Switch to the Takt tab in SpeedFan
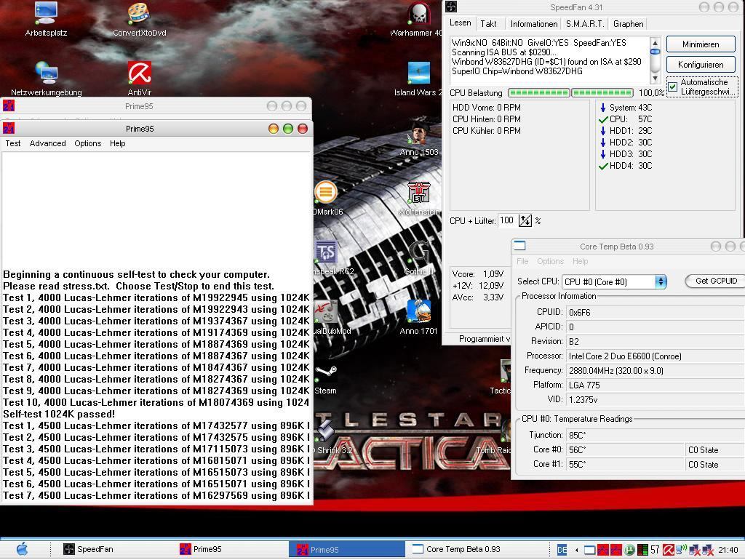Viewport: 745px width, 560px height. click(x=488, y=24)
